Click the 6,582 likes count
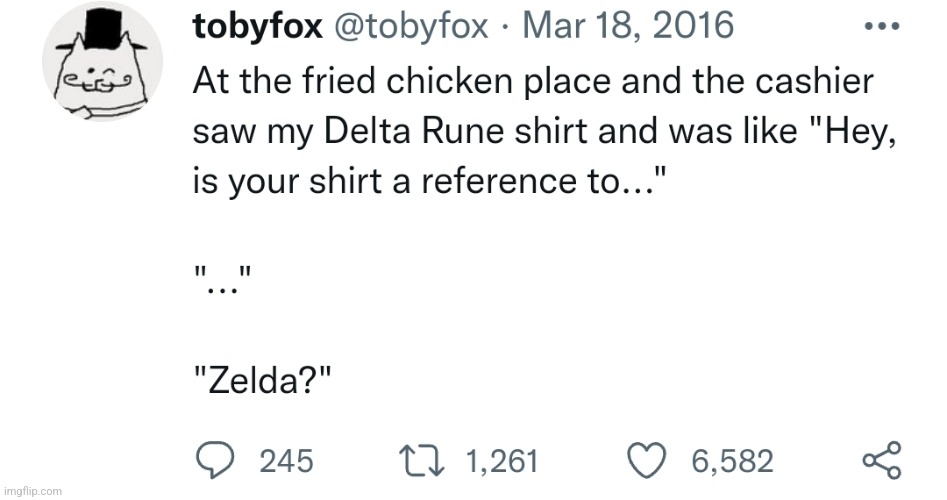947x500 pixels. click(x=732, y=462)
